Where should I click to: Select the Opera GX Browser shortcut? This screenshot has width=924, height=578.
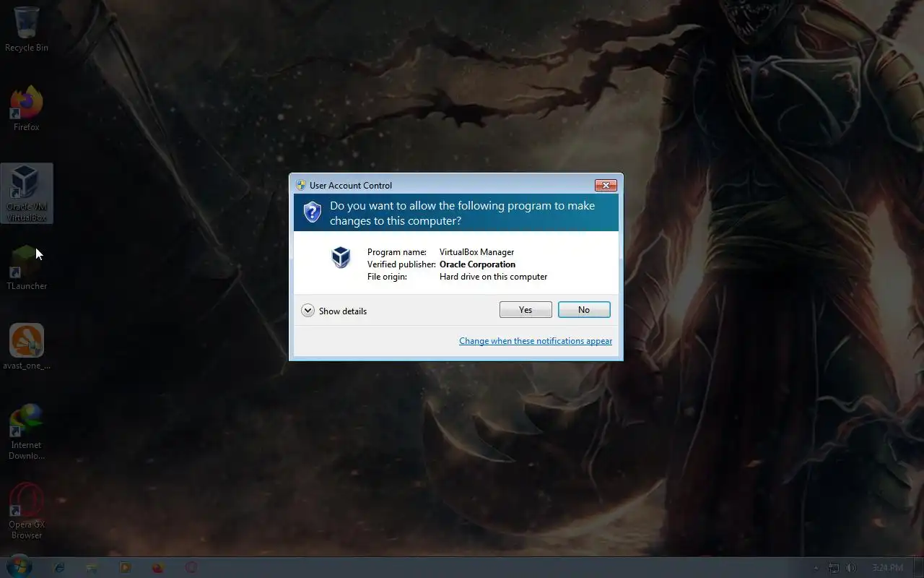point(27,511)
